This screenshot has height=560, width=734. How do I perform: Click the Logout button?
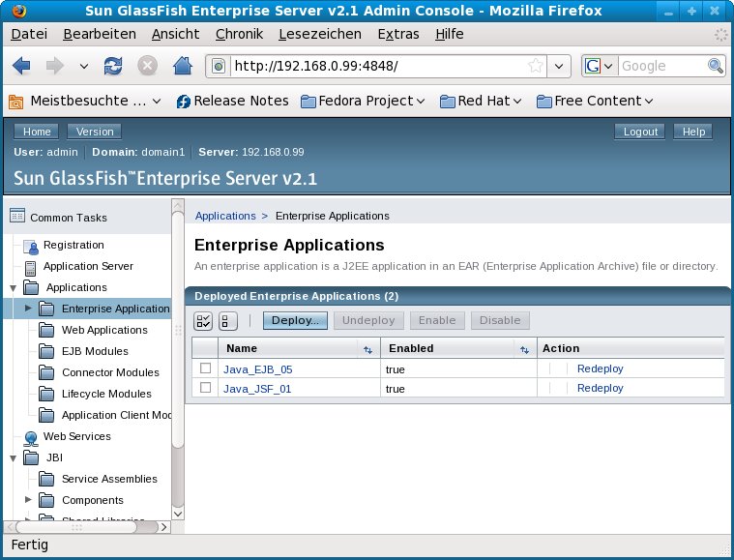pyautogui.click(x=640, y=132)
